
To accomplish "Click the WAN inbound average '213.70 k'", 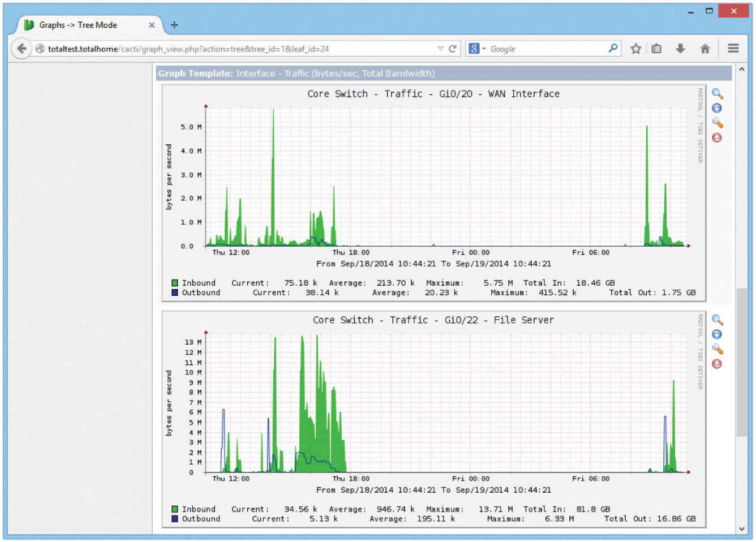I will click(396, 283).
